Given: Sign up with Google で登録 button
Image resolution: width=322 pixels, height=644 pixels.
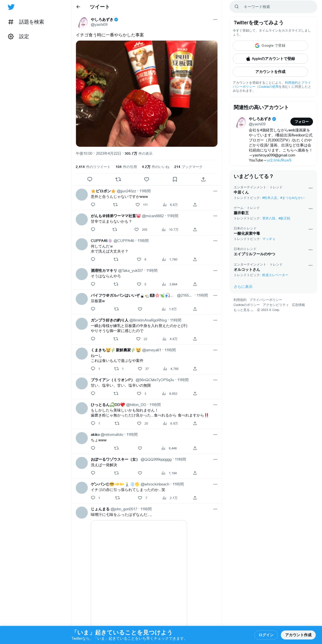Looking at the screenshot, I should [x=270, y=46].
